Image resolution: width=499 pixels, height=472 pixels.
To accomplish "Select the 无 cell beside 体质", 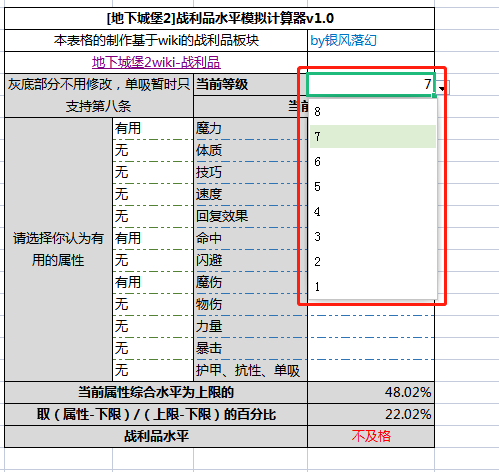I will tap(153, 150).
